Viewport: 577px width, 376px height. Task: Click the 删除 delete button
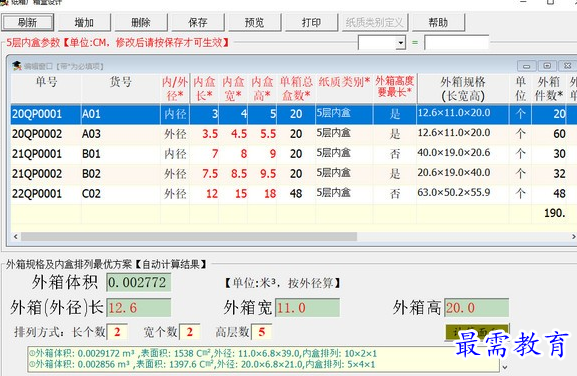tap(141, 22)
